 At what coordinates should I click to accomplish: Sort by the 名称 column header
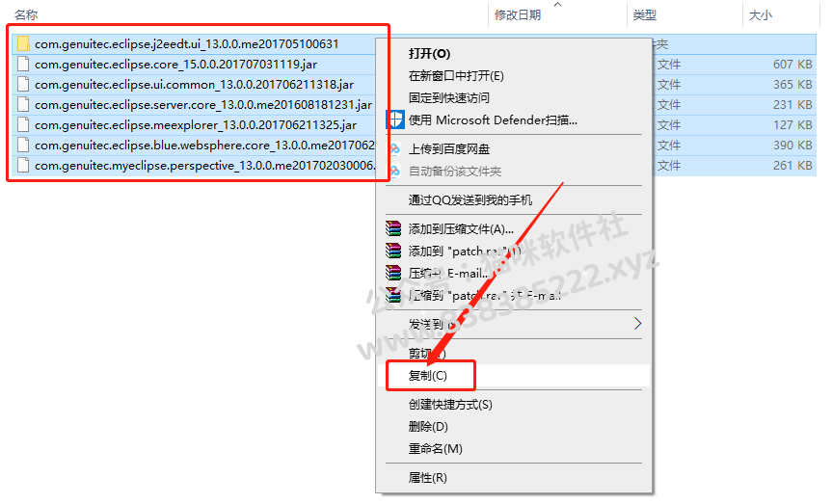pyautogui.click(x=26, y=14)
